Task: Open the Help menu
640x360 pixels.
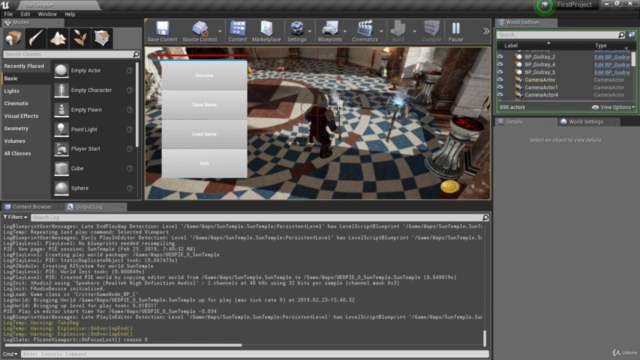Action: tap(70, 14)
